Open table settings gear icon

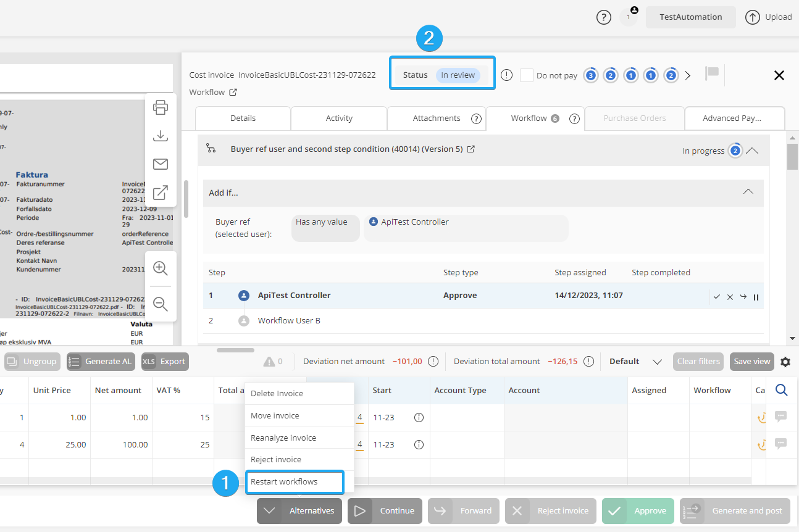point(785,362)
